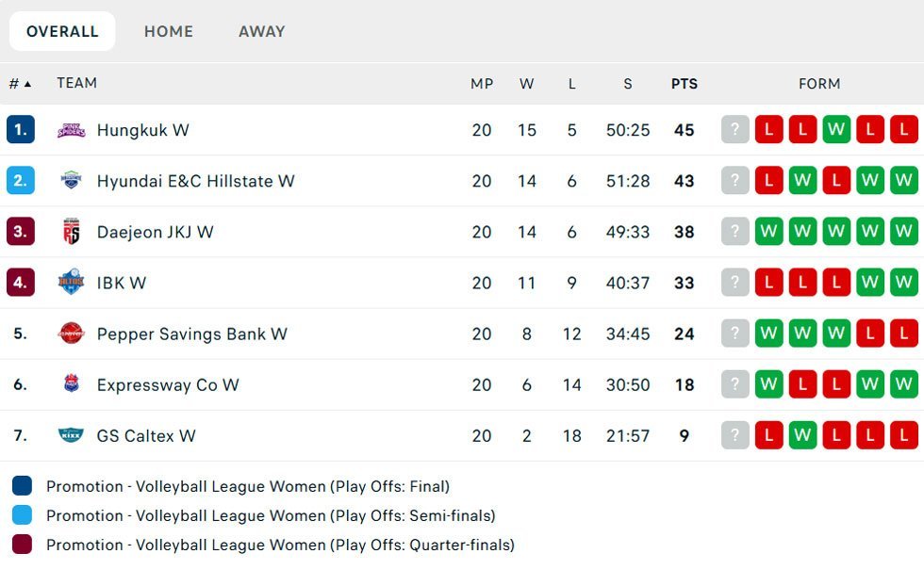Sort table by rank number column

[x=20, y=84]
